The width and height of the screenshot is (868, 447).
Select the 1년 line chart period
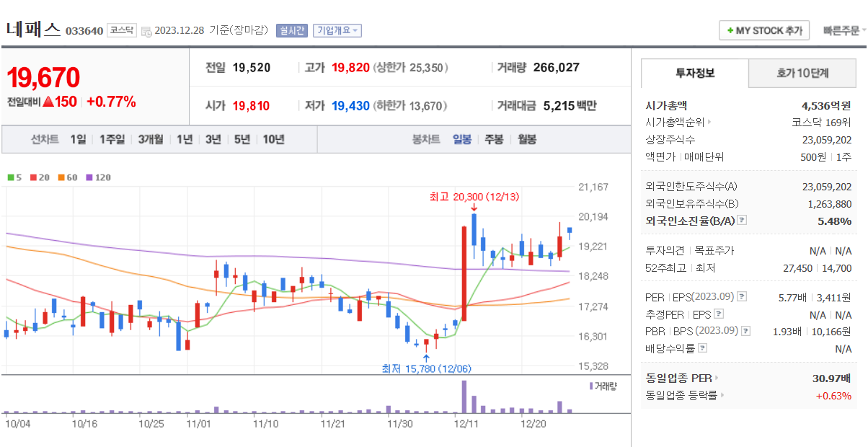click(185, 140)
